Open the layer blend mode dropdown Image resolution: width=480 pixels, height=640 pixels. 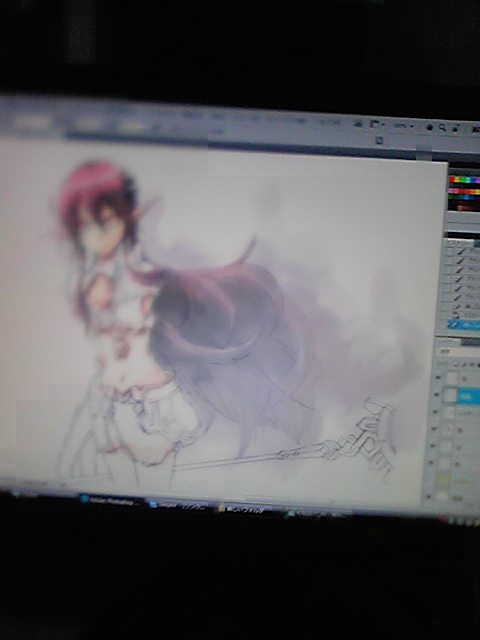click(x=459, y=351)
